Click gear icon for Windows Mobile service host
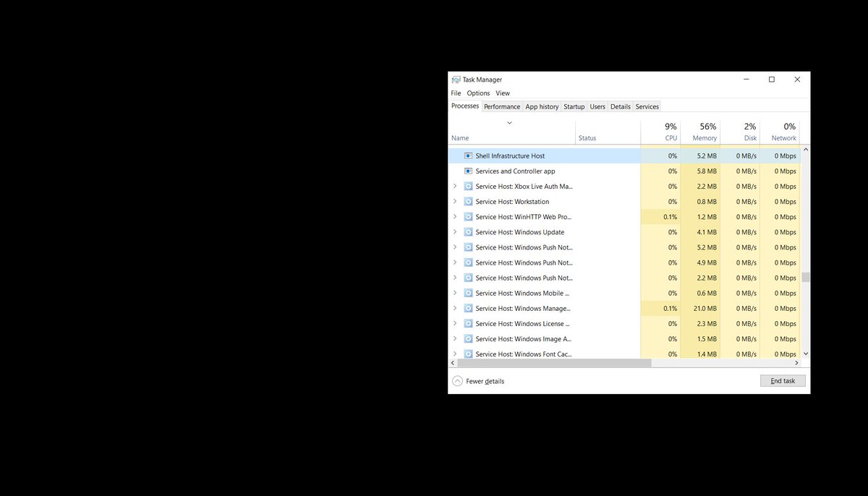 coord(468,293)
